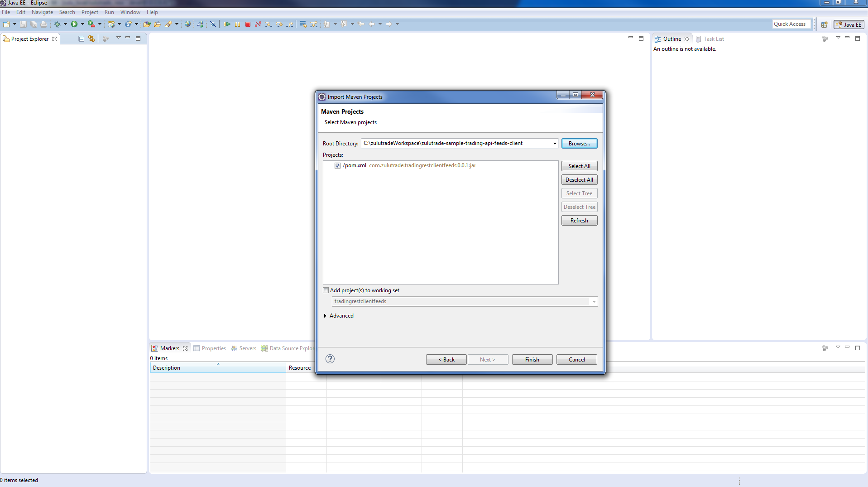Click the Open Web Browser globe icon
Image resolution: width=868 pixels, height=487 pixels.
187,24
